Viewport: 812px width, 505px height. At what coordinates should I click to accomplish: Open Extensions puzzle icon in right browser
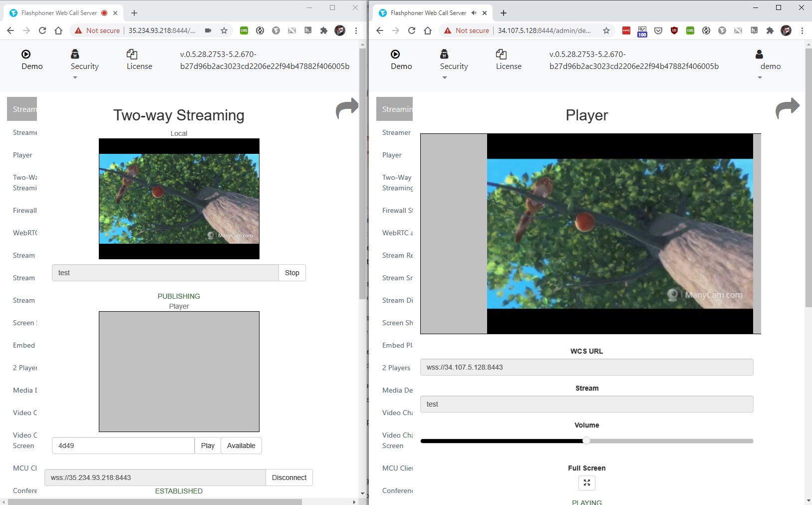tap(770, 30)
